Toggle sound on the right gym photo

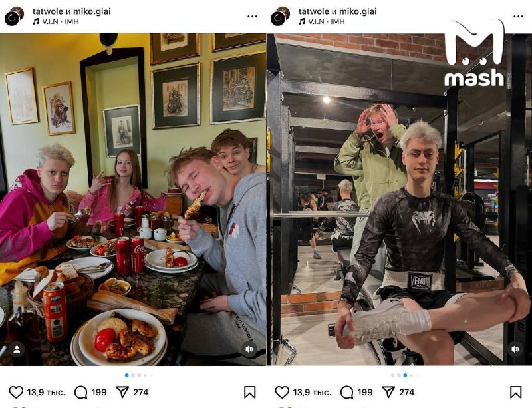click(x=515, y=349)
